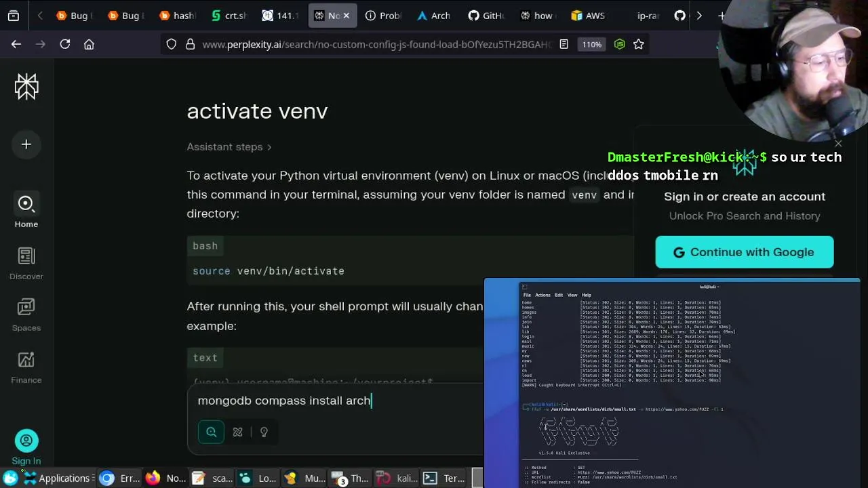This screenshot has height=488, width=868.
Task: Click the Sign In avatar icon
Action: click(x=26, y=441)
